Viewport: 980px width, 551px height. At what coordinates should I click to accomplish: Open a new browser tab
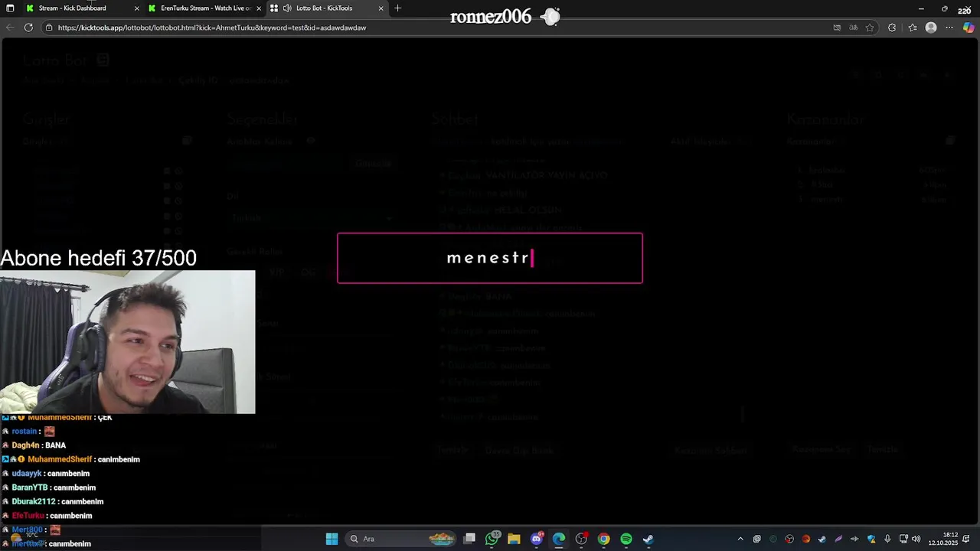point(397,8)
